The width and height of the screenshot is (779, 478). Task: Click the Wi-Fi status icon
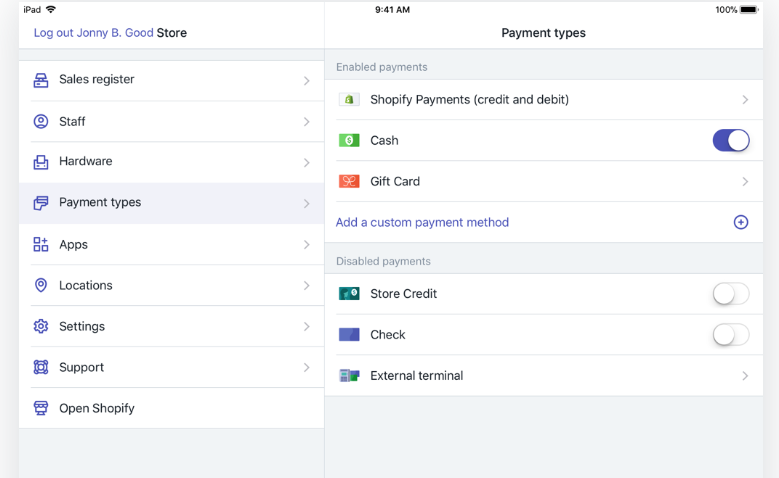coord(51,9)
